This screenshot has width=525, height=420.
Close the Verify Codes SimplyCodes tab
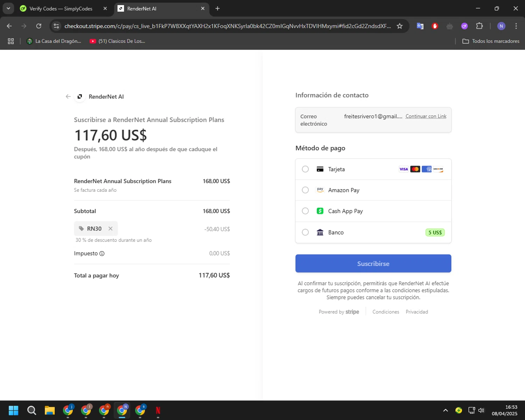105,8
